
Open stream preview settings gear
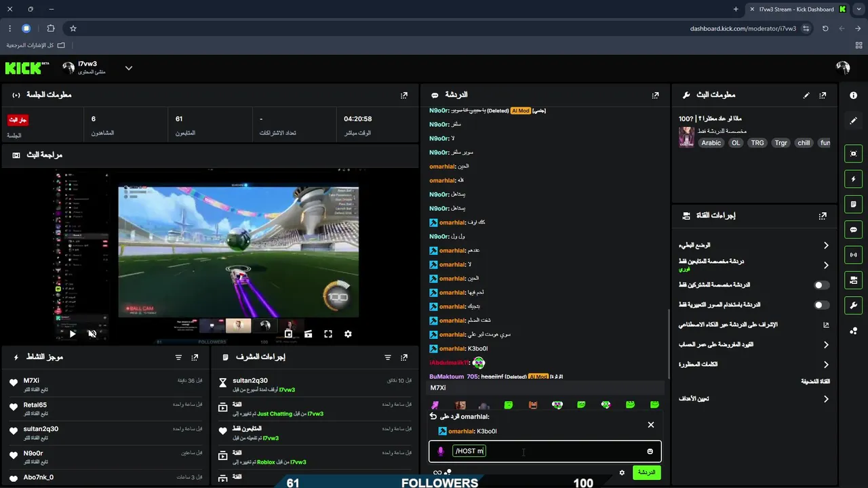[x=348, y=333]
